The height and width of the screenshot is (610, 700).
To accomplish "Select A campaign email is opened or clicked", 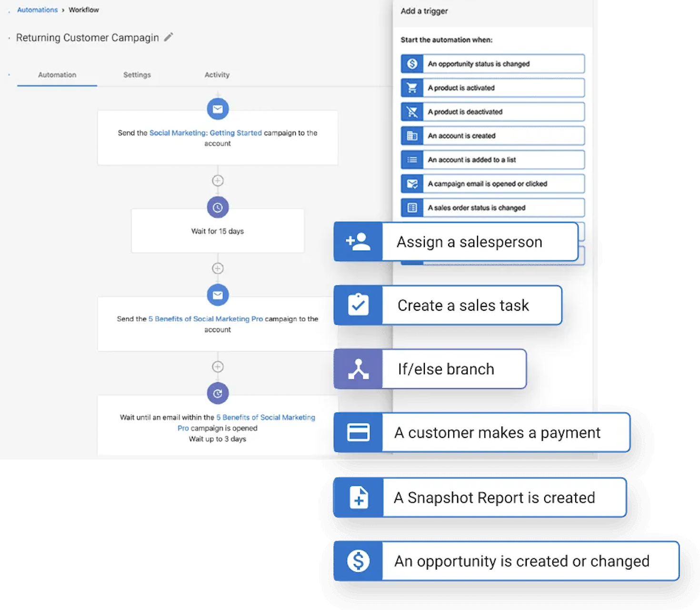I will pyautogui.click(x=502, y=184).
